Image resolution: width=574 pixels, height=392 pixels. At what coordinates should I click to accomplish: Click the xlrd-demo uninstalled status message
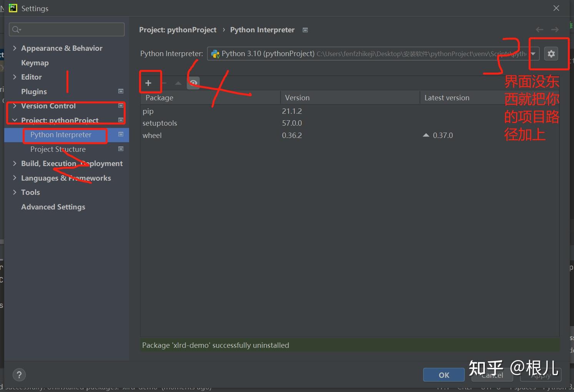coord(216,345)
